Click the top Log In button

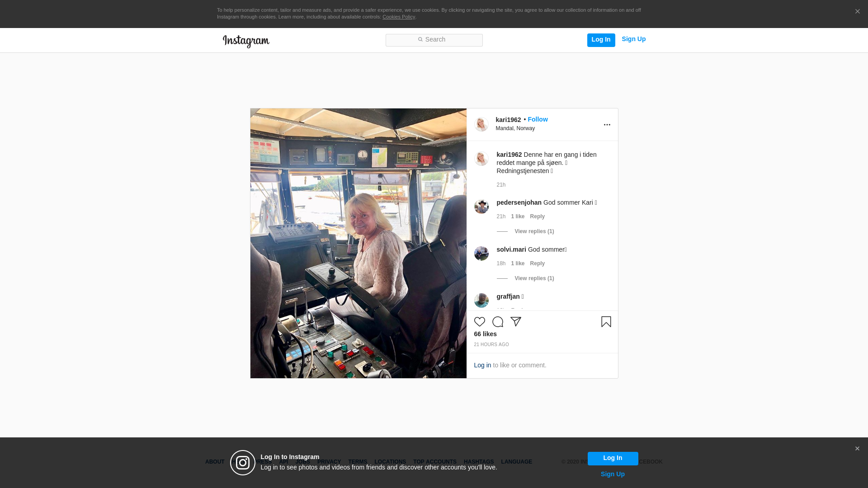[601, 40]
